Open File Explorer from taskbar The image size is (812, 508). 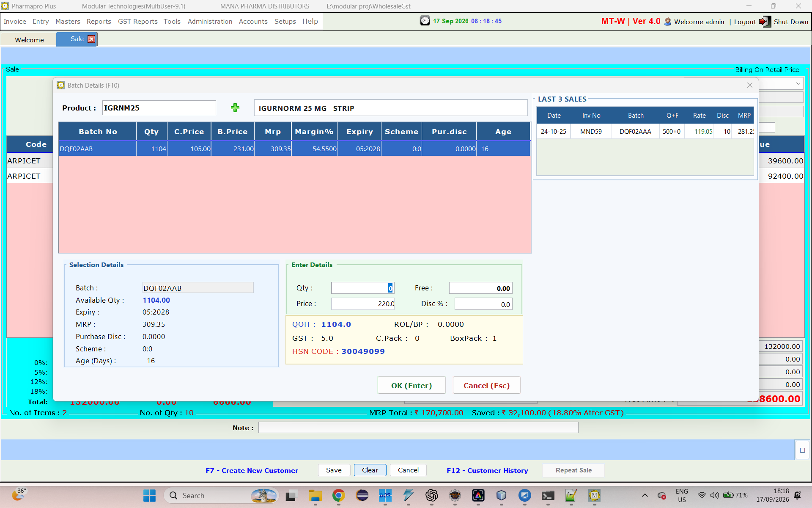[x=315, y=495]
